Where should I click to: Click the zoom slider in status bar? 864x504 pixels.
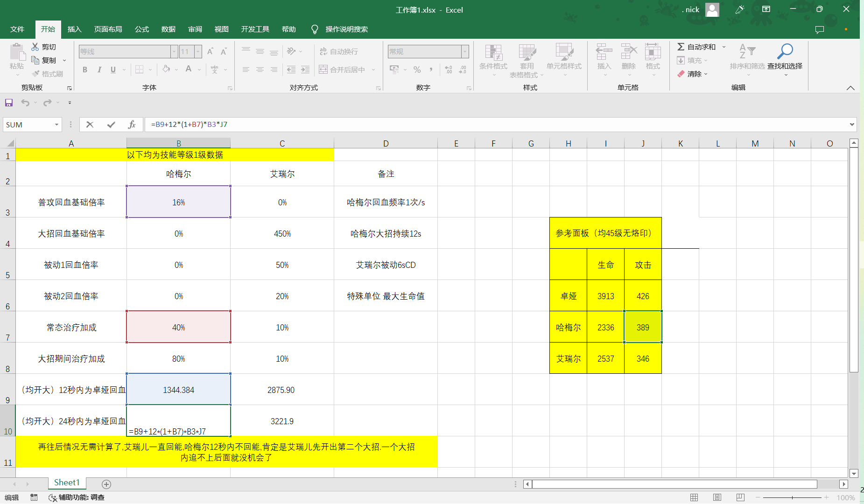point(792,497)
